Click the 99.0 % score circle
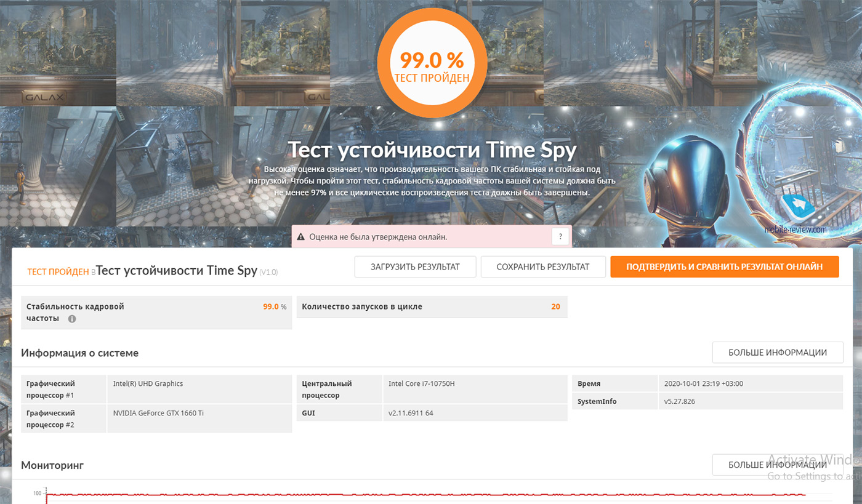Image resolution: width=862 pixels, height=504 pixels. click(432, 63)
